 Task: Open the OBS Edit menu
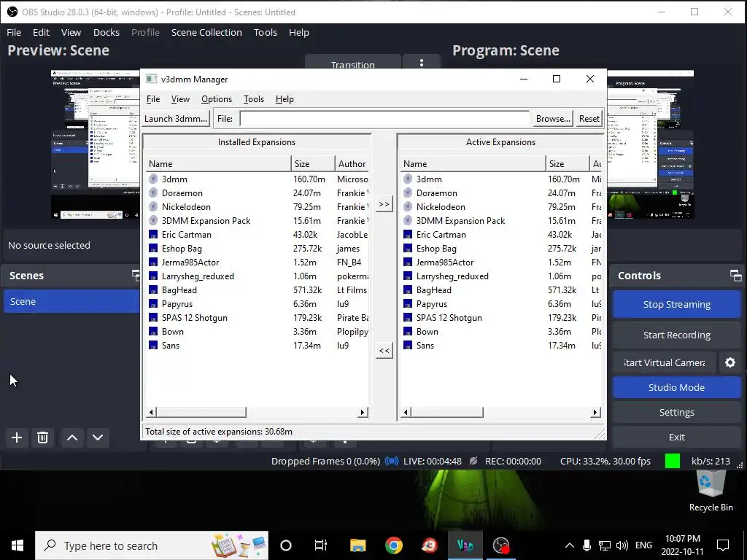(x=41, y=32)
